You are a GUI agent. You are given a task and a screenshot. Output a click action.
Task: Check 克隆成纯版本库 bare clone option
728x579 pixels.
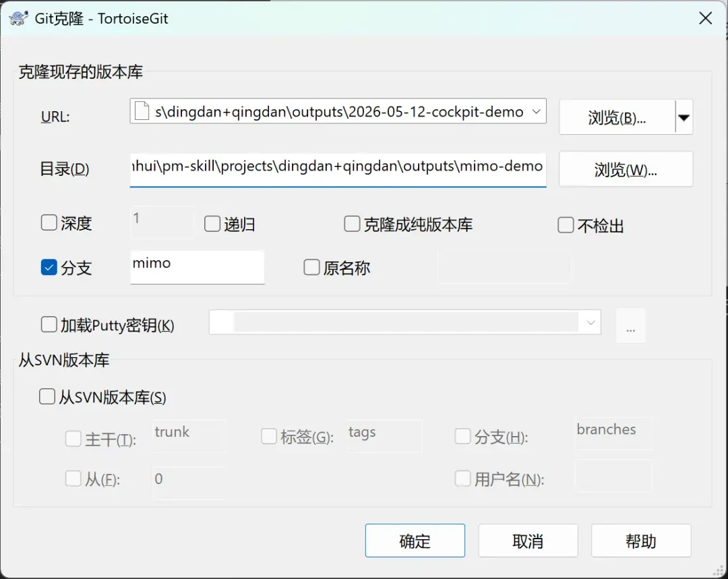352,224
